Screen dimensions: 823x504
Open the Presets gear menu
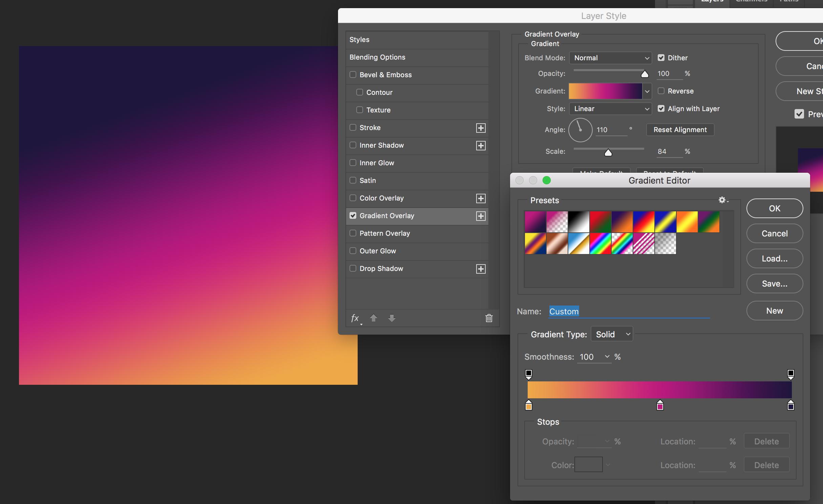pyautogui.click(x=722, y=200)
